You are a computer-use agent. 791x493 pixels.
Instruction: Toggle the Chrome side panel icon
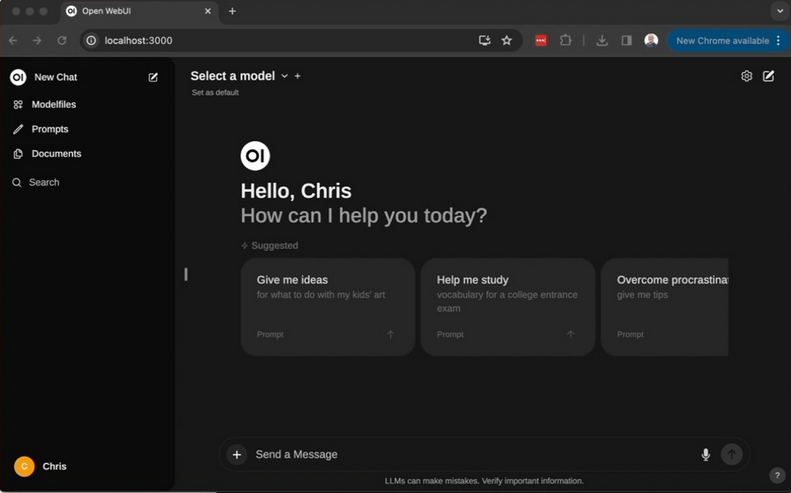pos(627,40)
